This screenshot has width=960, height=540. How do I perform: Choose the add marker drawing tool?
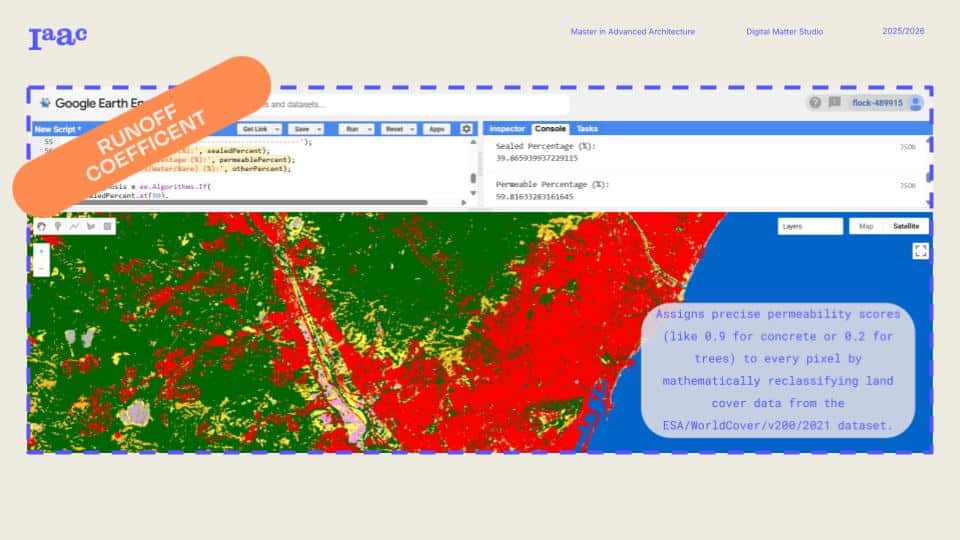tap(58, 227)
